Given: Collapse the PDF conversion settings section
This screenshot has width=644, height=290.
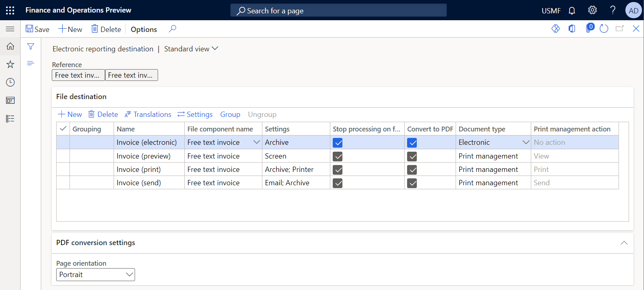Looking at the screenshot, I should 624,243.
